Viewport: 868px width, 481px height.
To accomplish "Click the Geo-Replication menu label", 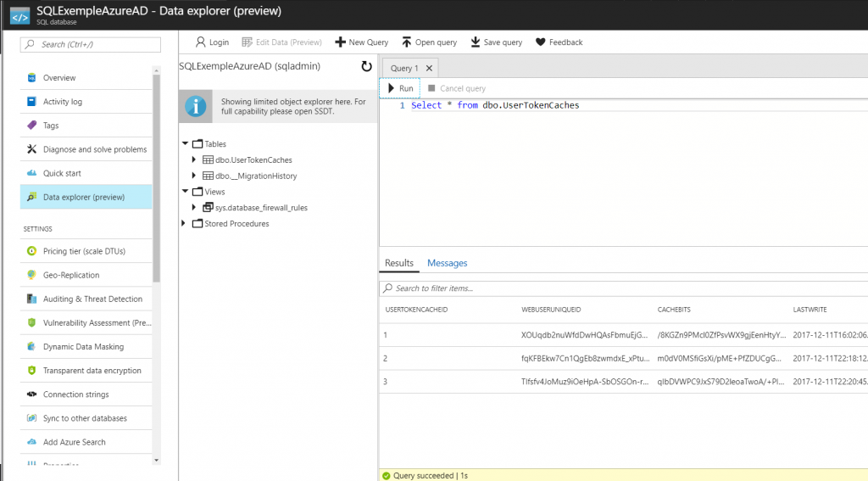I will click(x=71, y=275).
